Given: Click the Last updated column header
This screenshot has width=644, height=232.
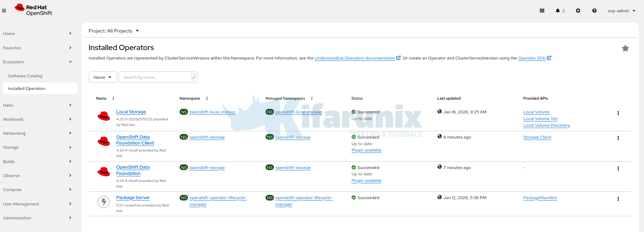Looking at the screenshot, I should pos(449,98).
